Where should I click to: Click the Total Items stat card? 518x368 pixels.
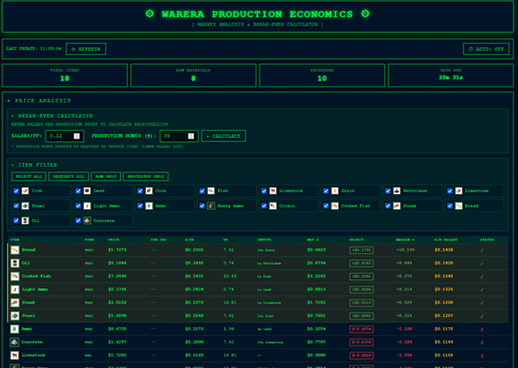pos(65,75)
